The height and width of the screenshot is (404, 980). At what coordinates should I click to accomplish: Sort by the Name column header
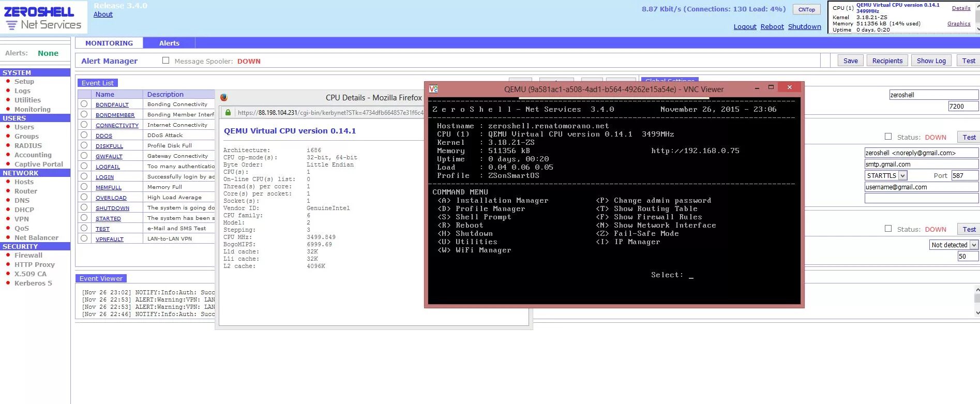coord(105,94)
